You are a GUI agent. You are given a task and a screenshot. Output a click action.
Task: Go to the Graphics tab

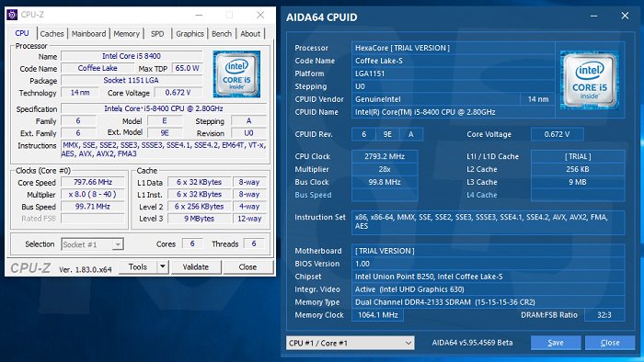tap(190, 34)
